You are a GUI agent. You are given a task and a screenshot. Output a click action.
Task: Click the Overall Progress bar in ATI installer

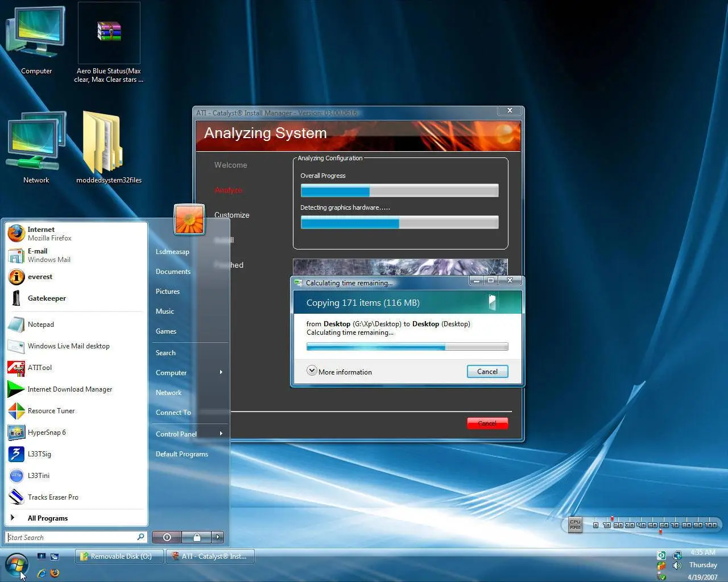click(400, 190)
